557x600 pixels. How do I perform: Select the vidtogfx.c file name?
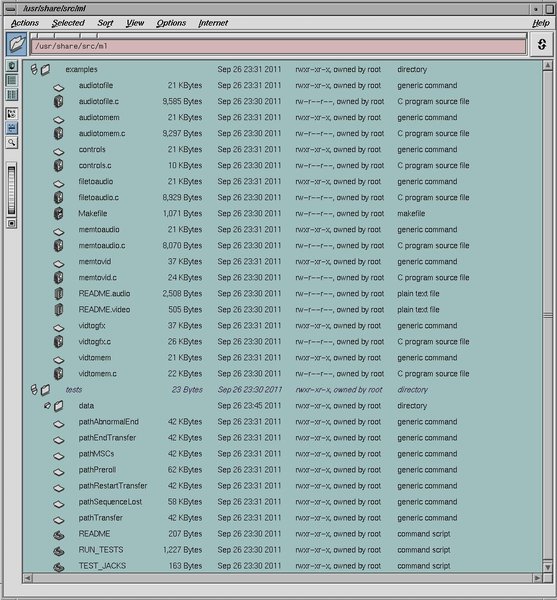pyautogui.click(x=94, y=342)
